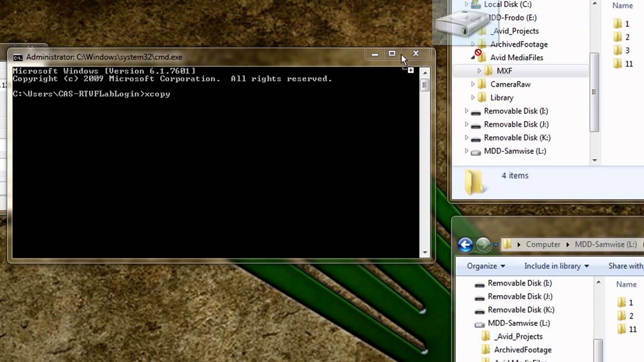Open the cmd.exe window system menu icon
This screenshot has height=362, width=644.
[x=18, y=57]
